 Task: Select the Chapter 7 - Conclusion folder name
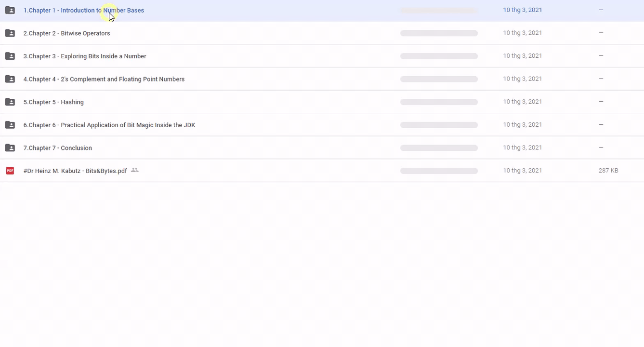(x=58, y=148)
